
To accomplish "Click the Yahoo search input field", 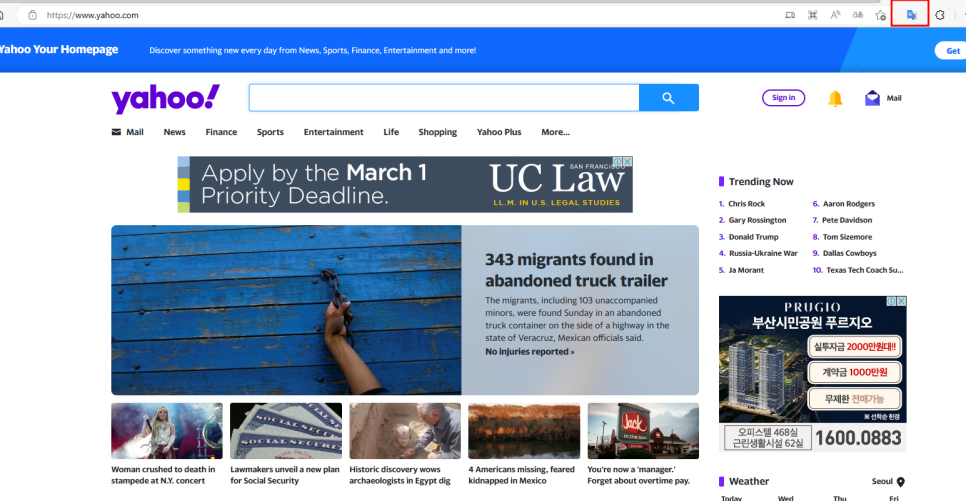I will point(444,97).
